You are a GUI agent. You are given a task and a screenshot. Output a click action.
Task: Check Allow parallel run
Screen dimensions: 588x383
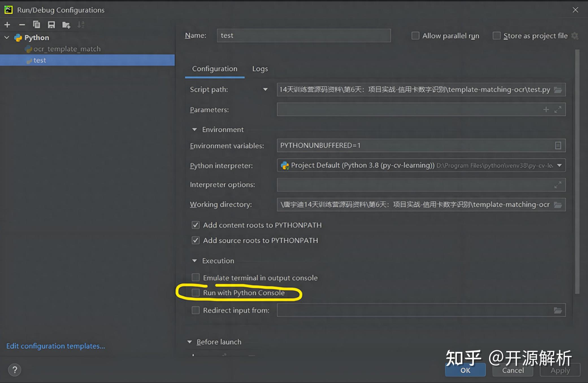pyautogui.click(x=415, y=36)
